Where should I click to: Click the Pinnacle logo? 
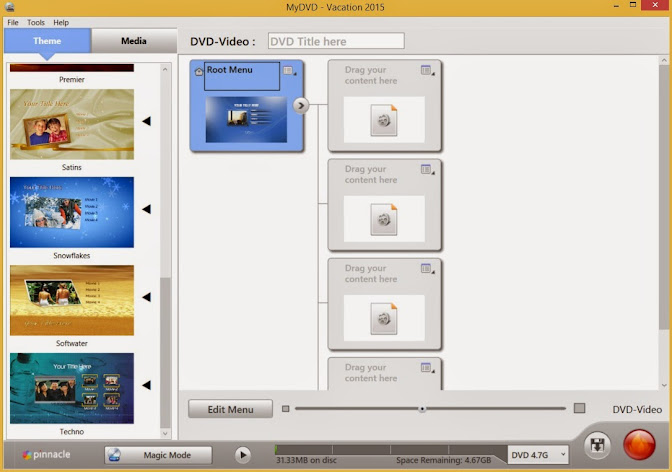tap(46, 454)
